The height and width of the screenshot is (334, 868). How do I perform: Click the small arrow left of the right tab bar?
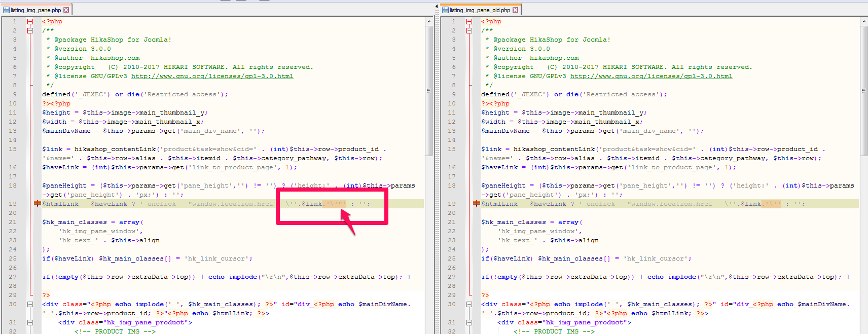(x=437, y=7)
